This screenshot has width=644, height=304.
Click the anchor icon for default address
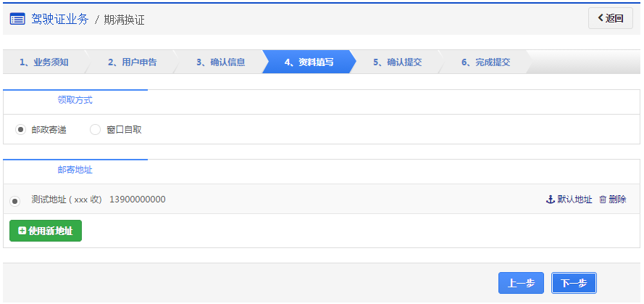point(550,200)
